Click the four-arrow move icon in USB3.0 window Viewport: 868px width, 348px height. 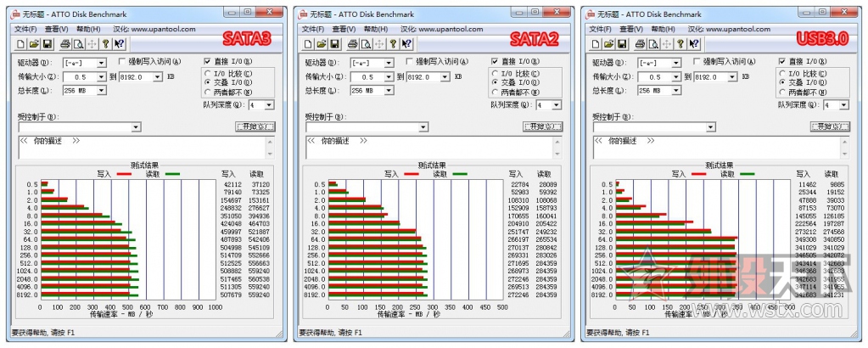click(667, 44)
